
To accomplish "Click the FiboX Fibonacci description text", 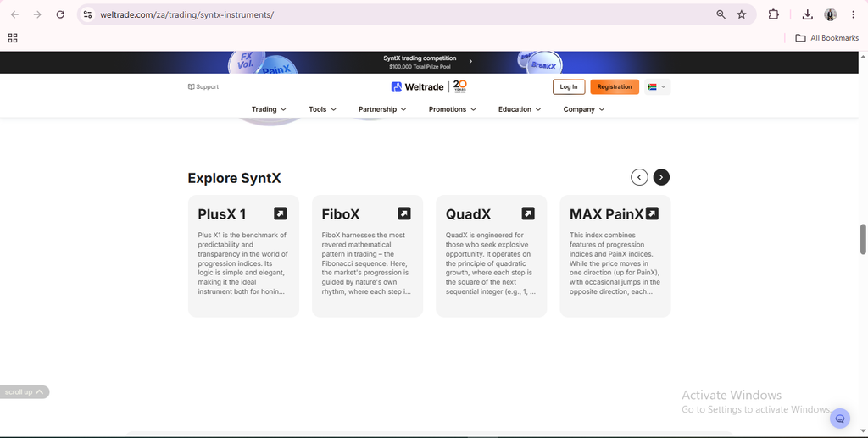I will [366, 263].
